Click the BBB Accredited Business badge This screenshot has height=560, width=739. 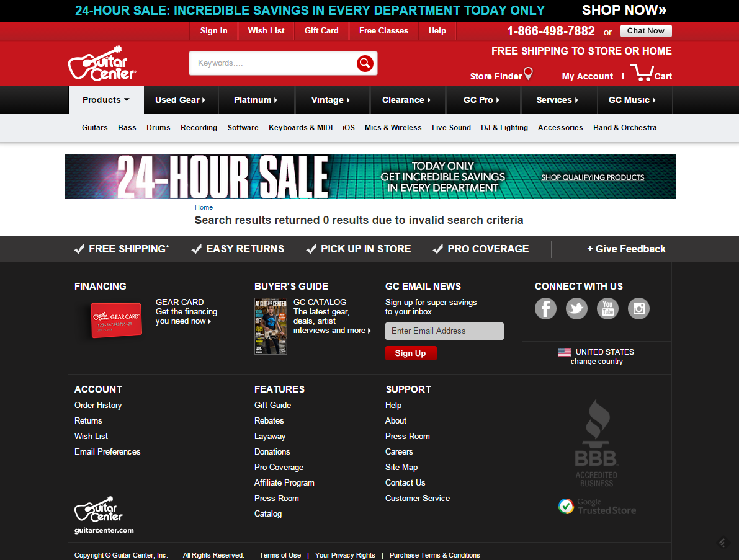click(596, 443)
